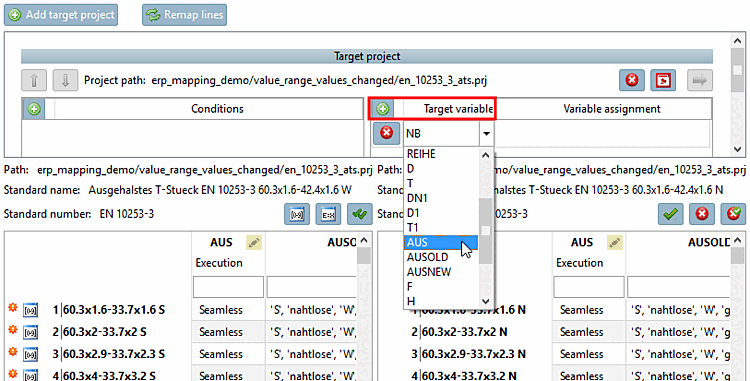The image size is (750, 381).
Task: Select AUSOLD from the variable list
Action: coord(428,257)
